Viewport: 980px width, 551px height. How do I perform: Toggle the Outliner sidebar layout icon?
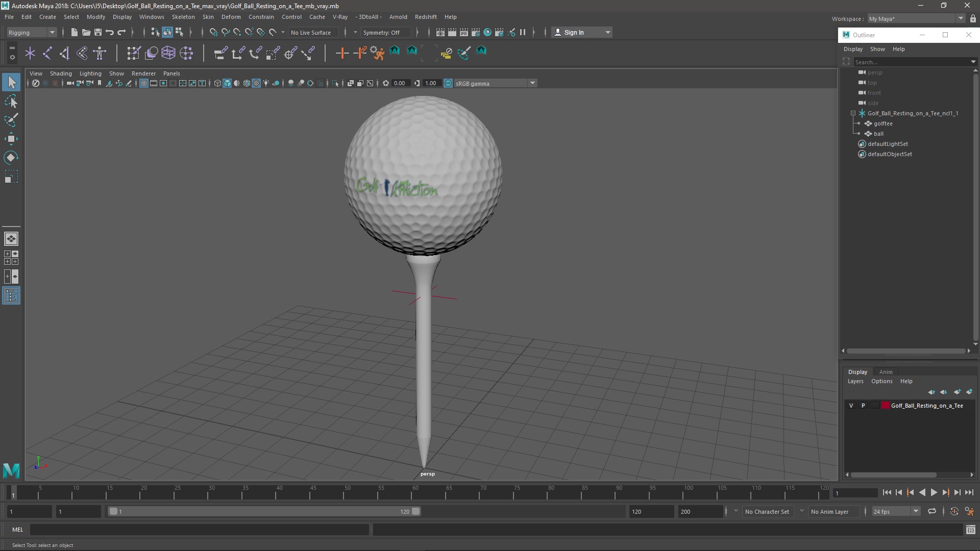click(x=11, y=296)
